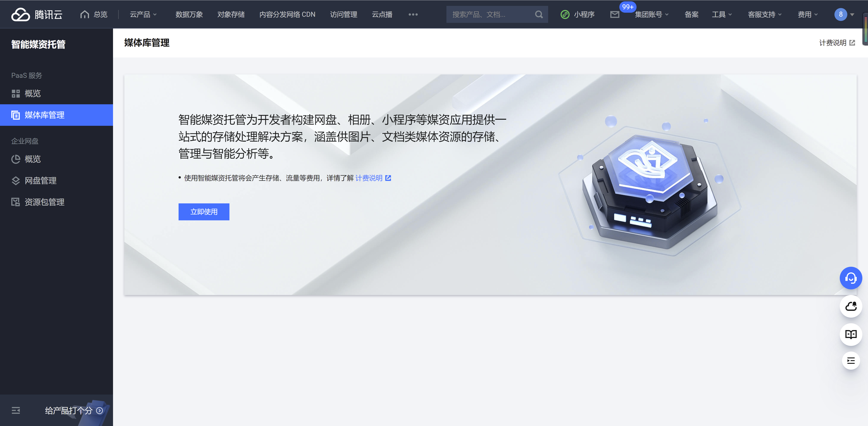The image size is (868, 426).
Task: Collapse the sidebar using the bottom-left icon
Action: [16, 410]
